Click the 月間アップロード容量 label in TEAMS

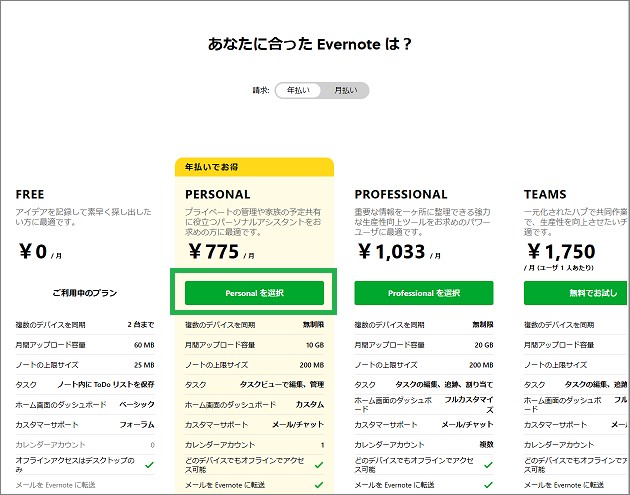tap(559, 345)
